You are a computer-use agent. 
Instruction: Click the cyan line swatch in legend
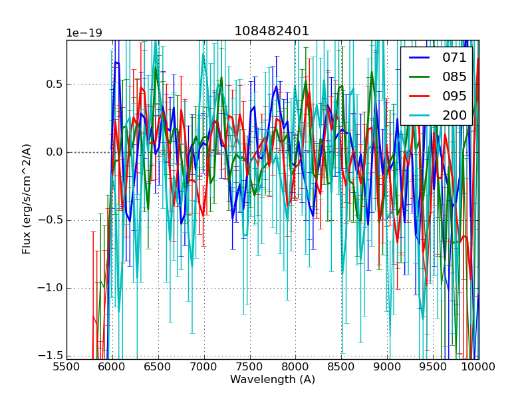420,116
